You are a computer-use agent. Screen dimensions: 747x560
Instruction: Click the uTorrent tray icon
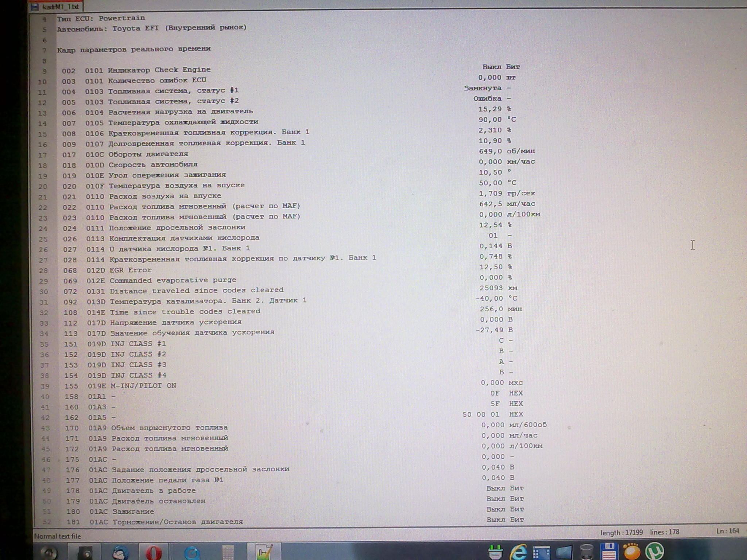pyautogui.click(x=654, y=552)
